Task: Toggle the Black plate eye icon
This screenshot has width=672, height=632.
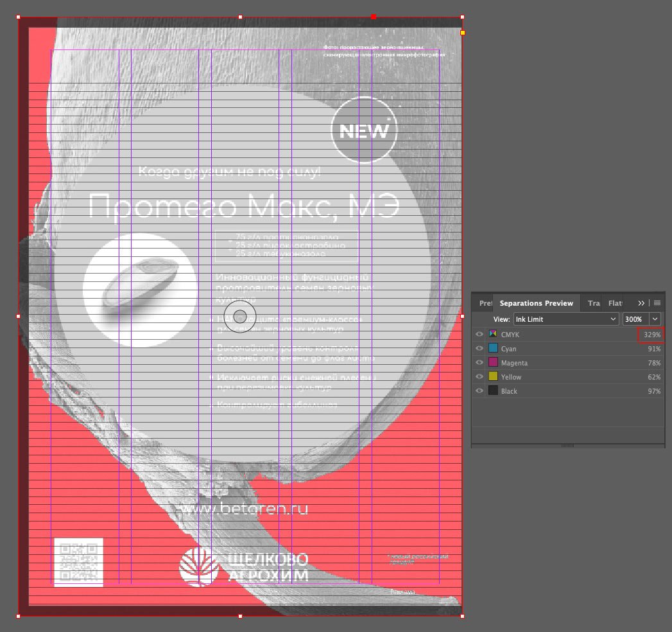Action: tap(479, 391)
